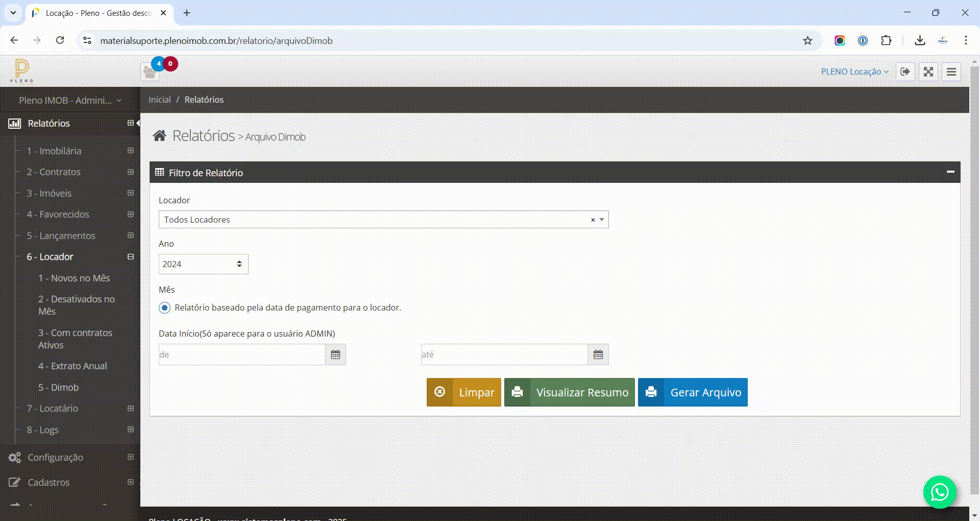Open the PLENO Locação dropdown
Screen dimensions: 980x521
(x=854, y=72)
